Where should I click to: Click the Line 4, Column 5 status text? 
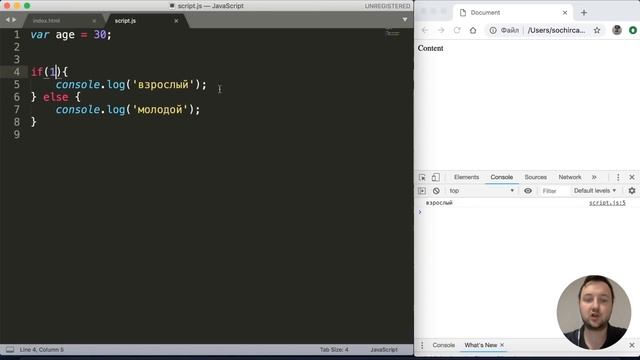[42, 350]
